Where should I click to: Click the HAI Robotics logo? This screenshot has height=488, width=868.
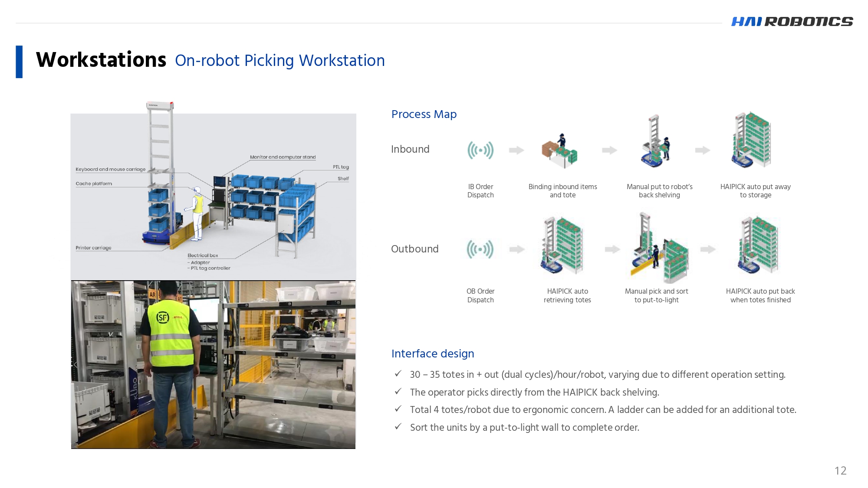click(792, 21)
